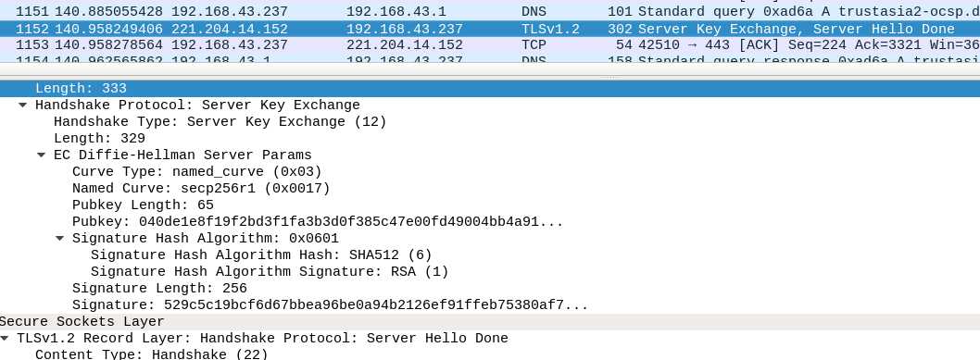Select Signature Hash Algorithm Hash: SHA512 line

click(x=261, y=254)
